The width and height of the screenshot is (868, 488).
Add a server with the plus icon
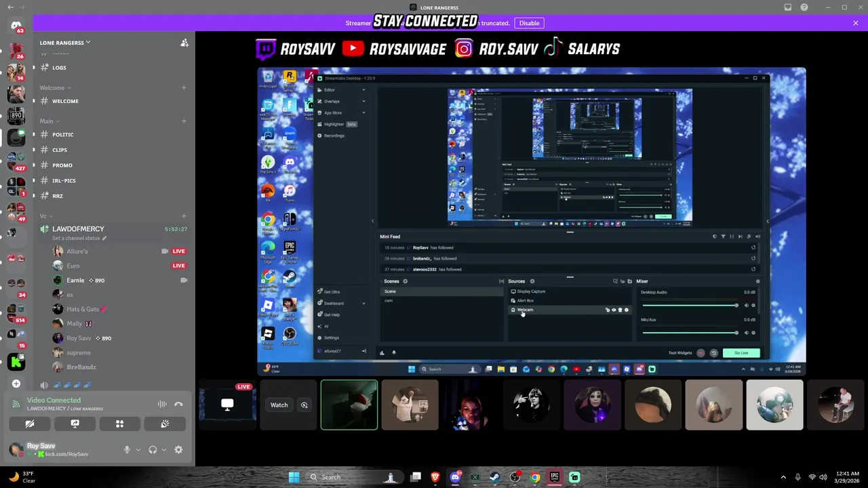click(16, 384)
